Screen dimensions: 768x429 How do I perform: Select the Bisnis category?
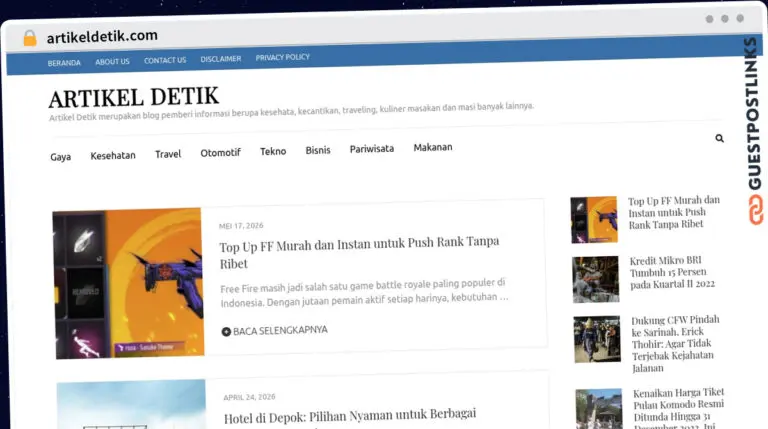(x=318, y=150)
